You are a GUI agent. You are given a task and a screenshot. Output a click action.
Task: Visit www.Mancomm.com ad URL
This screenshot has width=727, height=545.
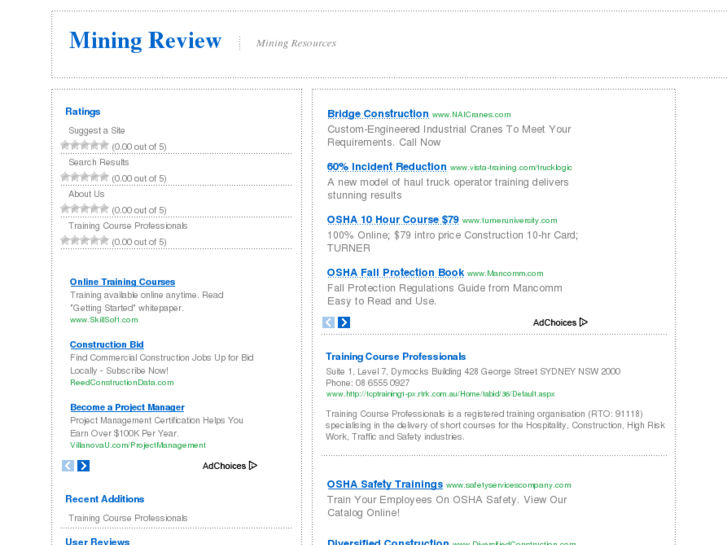pyautogui.click(x=505, y=273)
